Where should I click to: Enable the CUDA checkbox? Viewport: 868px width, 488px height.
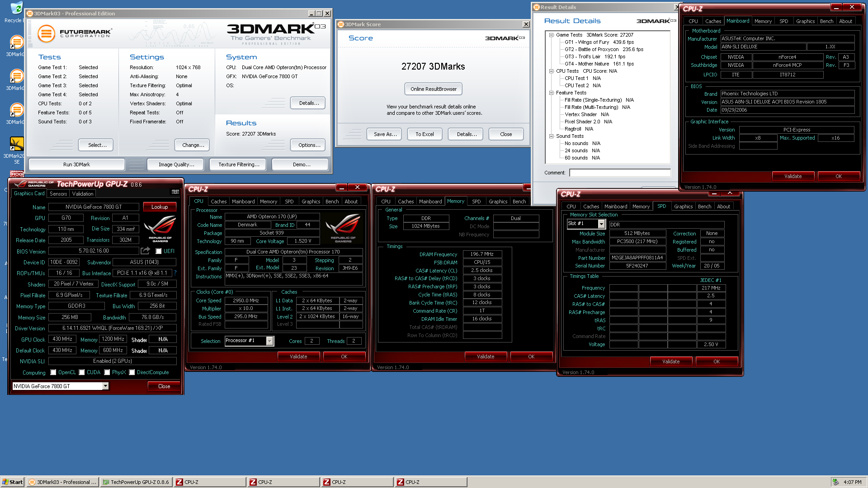pyautogui.click(x=82, y=372)
